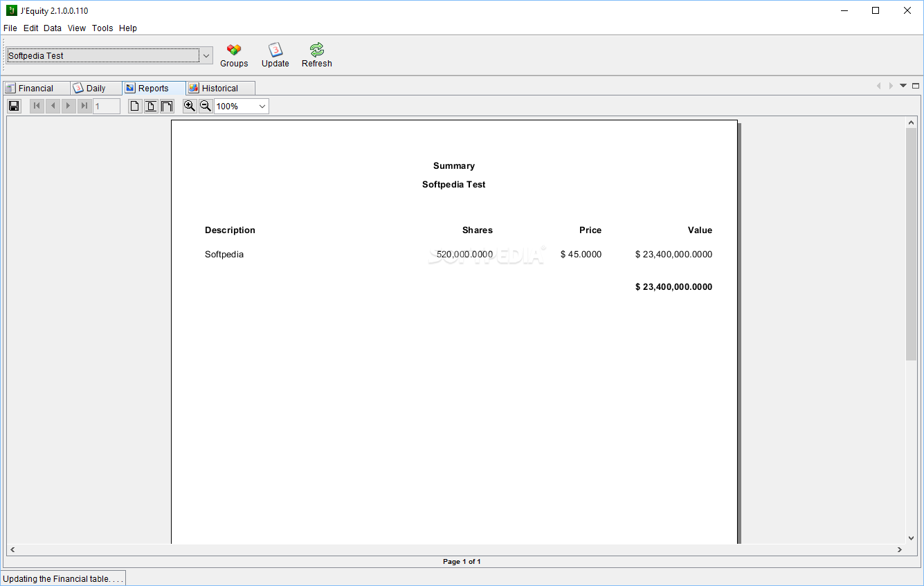Switch to the Financial tab

(x=36, y=88)
